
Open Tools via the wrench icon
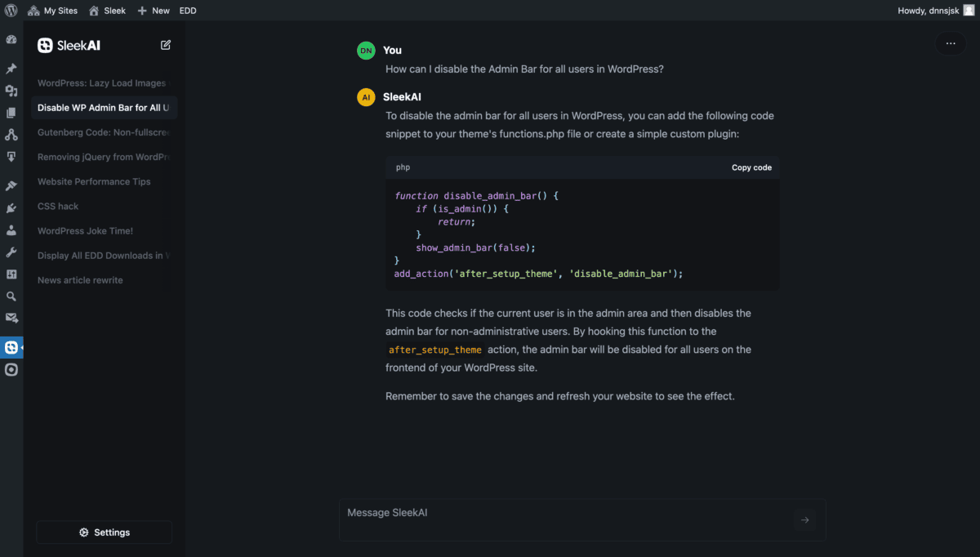click(11, 252)
